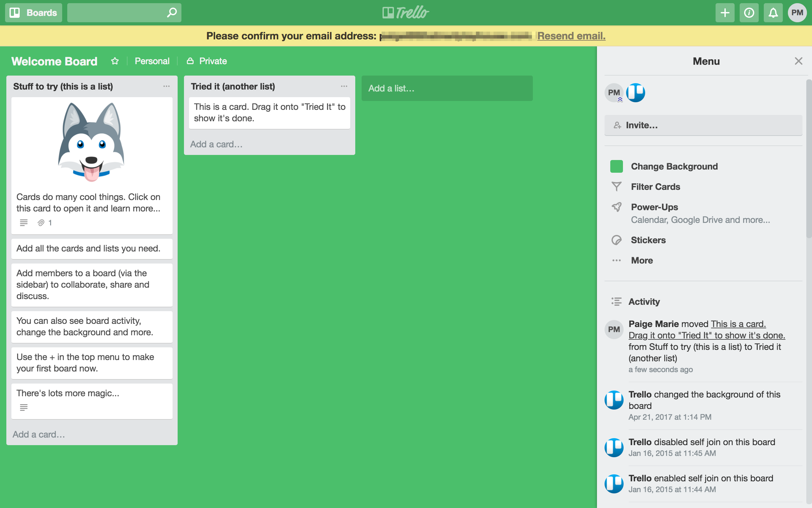Click the Invite button
Viewport: 812px width, 508px height.
703,125
